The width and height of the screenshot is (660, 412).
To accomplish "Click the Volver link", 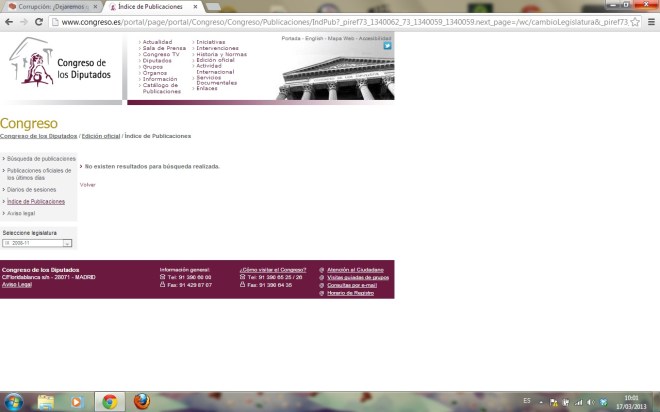I will (x=88, y=185).
